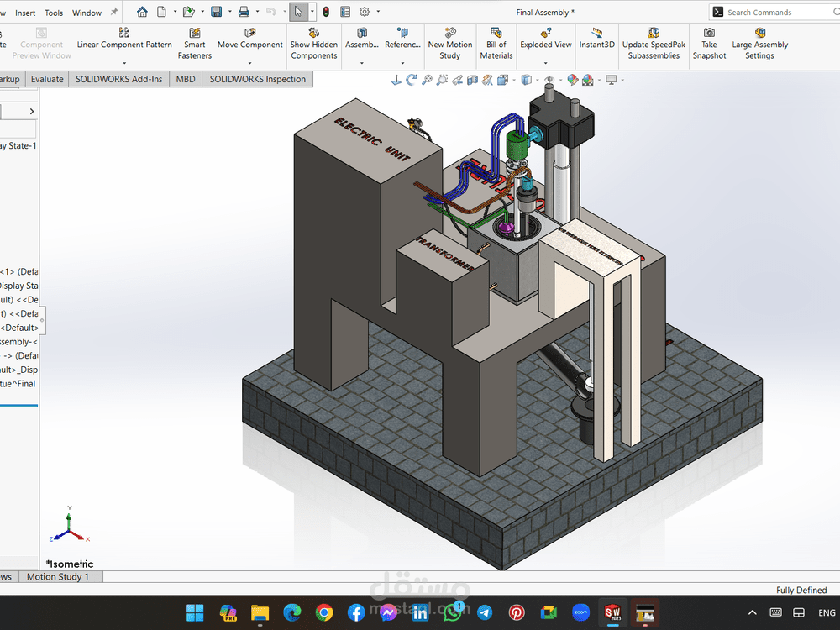Open the Exploded View tool
The image size is (840, 630).
pos(545,39)
